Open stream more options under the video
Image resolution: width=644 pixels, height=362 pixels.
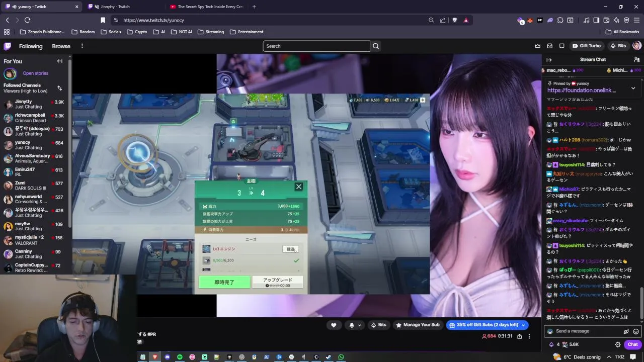pos(529,336)
